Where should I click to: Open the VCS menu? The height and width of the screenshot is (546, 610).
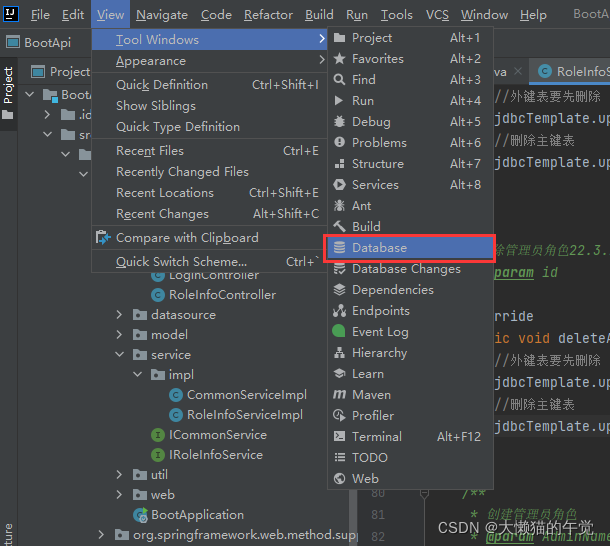tap(437, 15)
